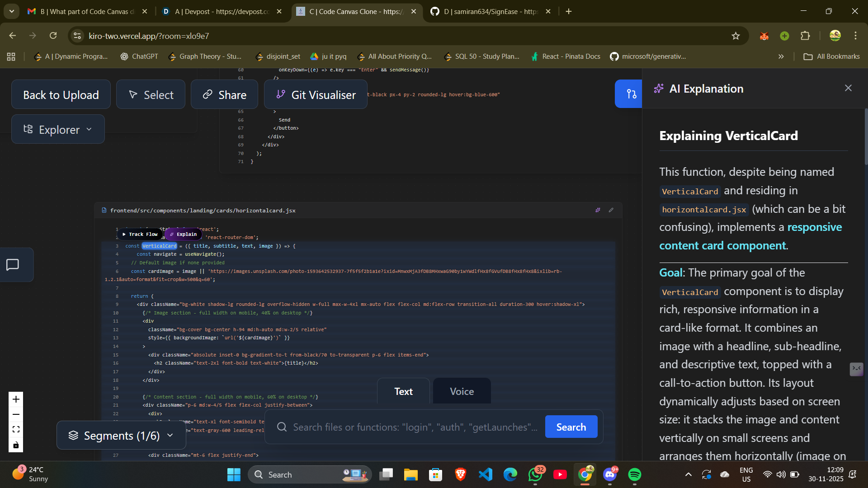The height and width of the screenshot is (488, 868).
Task: Open the Git Visualiser
Action: click(x=316, y=95)
